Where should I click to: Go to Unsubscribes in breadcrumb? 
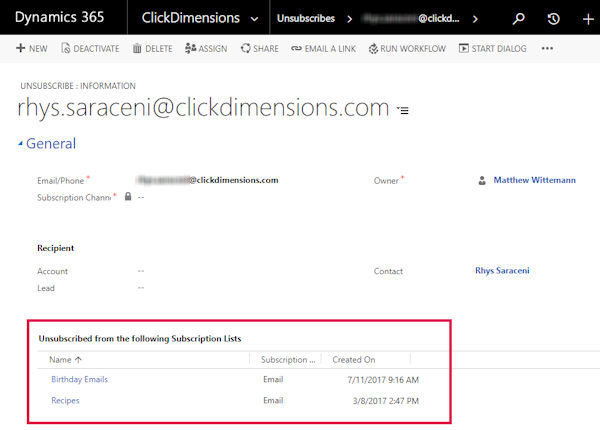pyautogui.click(x=306, y=18)
